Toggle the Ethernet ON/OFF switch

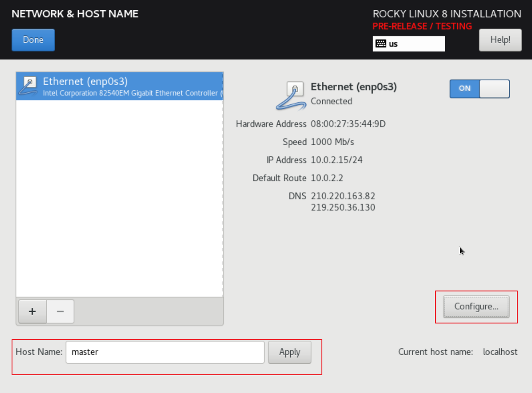tap(479, 89)
